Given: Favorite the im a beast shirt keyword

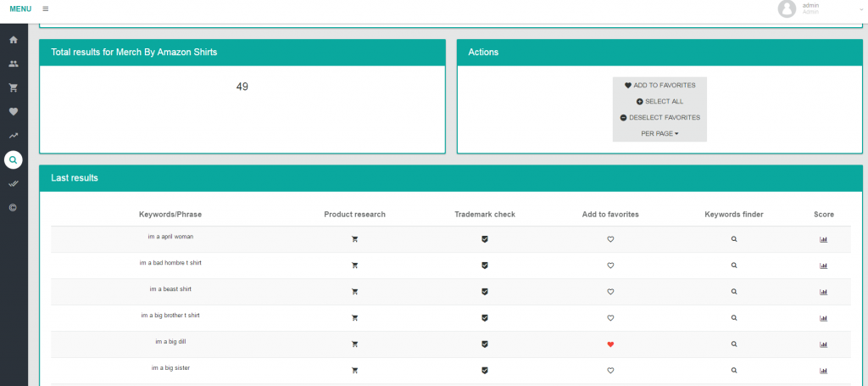Looking at the screenshot, I should pyautogui.click(x=610, y=291).
